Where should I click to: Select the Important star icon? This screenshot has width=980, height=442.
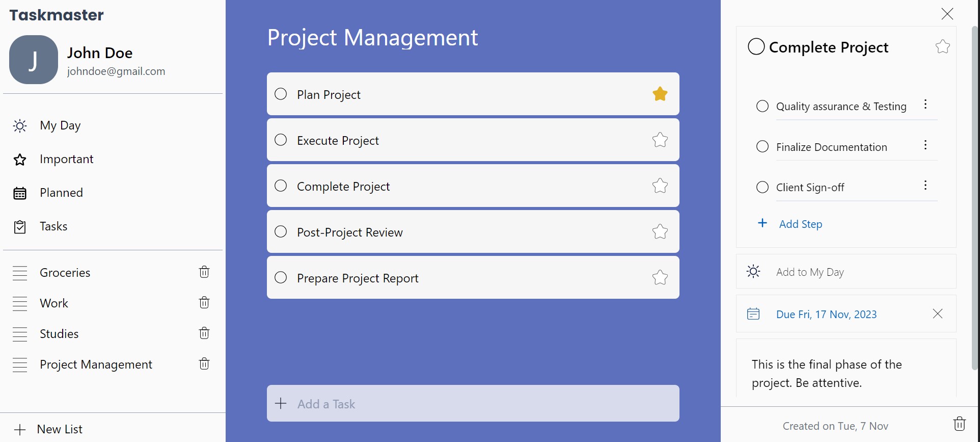pos(19,159)
